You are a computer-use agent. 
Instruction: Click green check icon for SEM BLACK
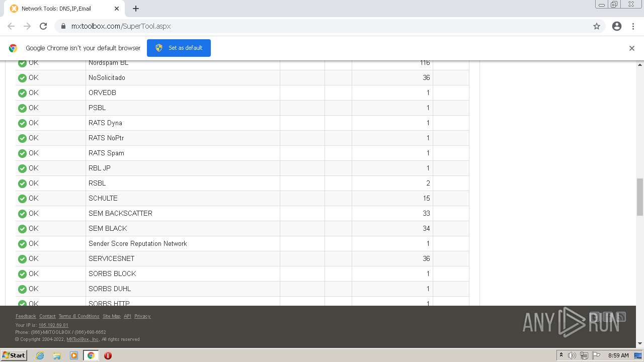pos(22,229)
